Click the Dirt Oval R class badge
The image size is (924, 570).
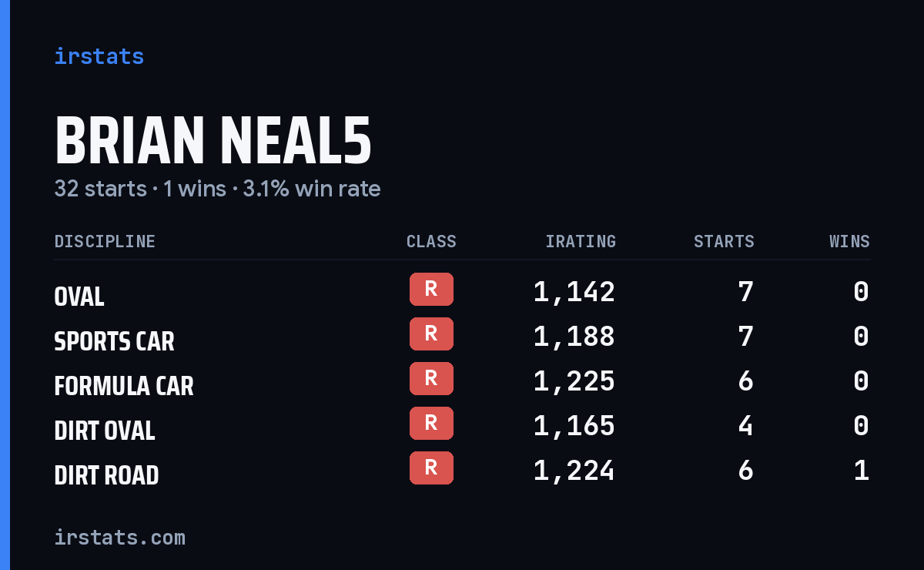pyautogui.click(x=431, y=424)
